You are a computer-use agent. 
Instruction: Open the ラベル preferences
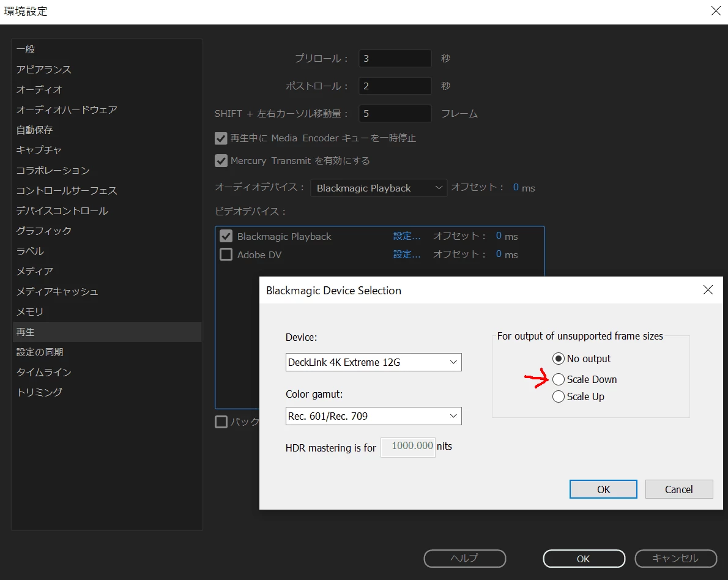[107, 251]
